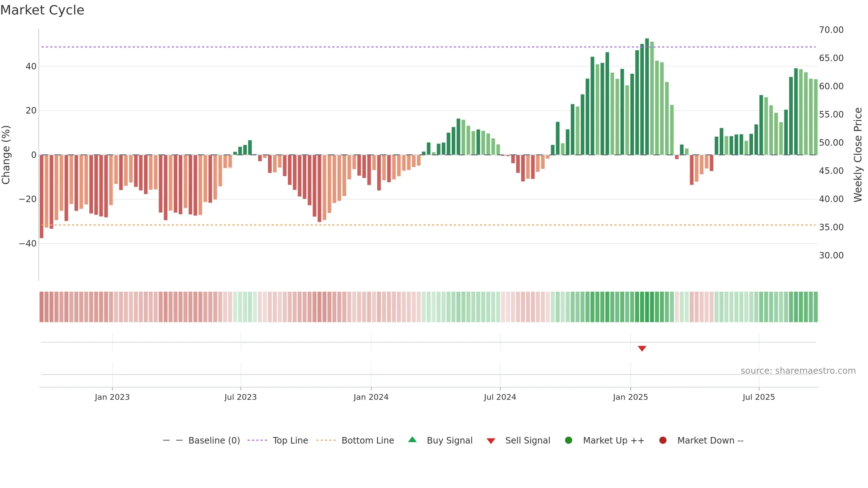
Task: Click the Change (%) axis title
Action: pyautogui.click(x=6, y=155)
